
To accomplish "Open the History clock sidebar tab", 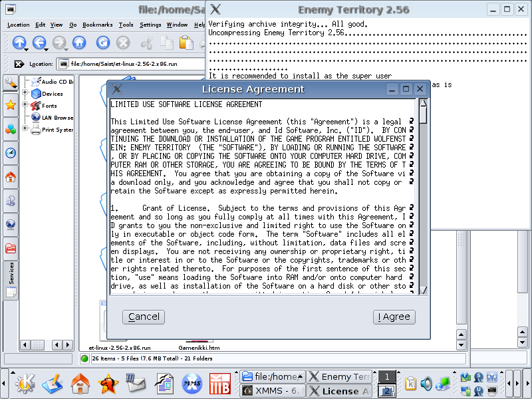I will point(11,153).
